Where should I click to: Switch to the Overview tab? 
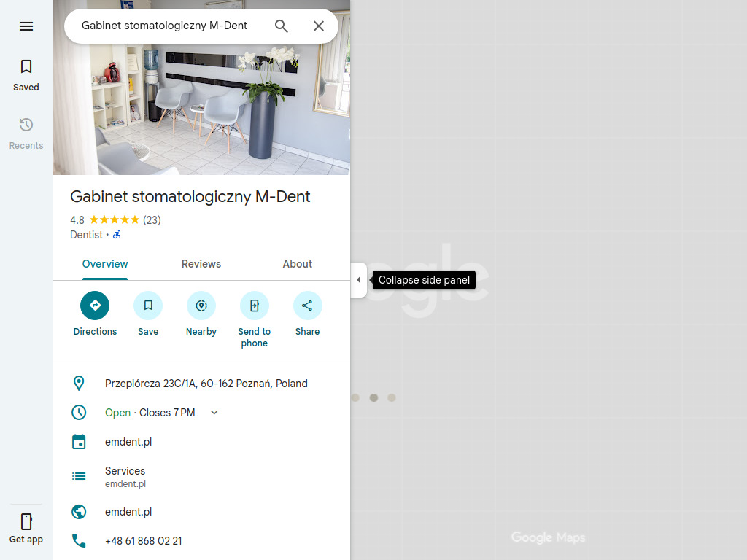105,264
